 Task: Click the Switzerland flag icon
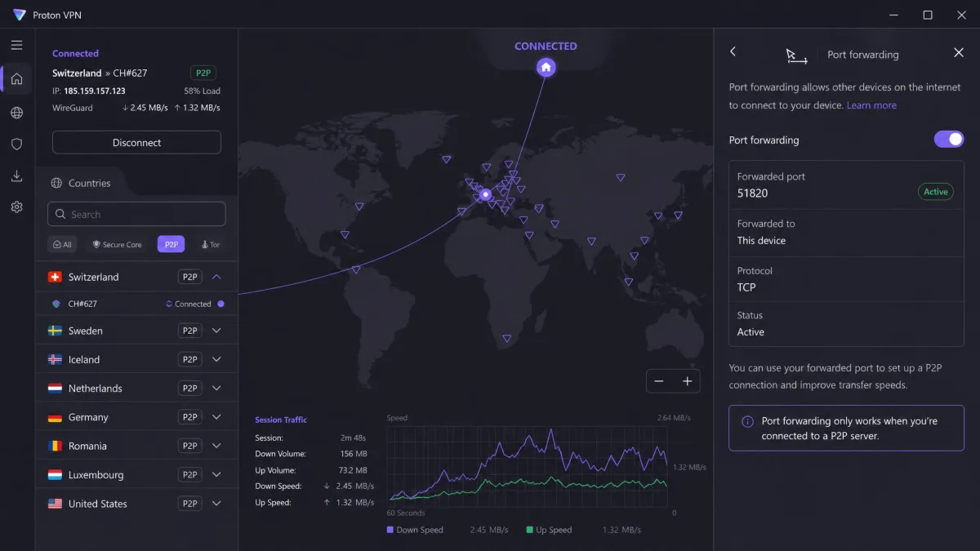tap(56, 277)
